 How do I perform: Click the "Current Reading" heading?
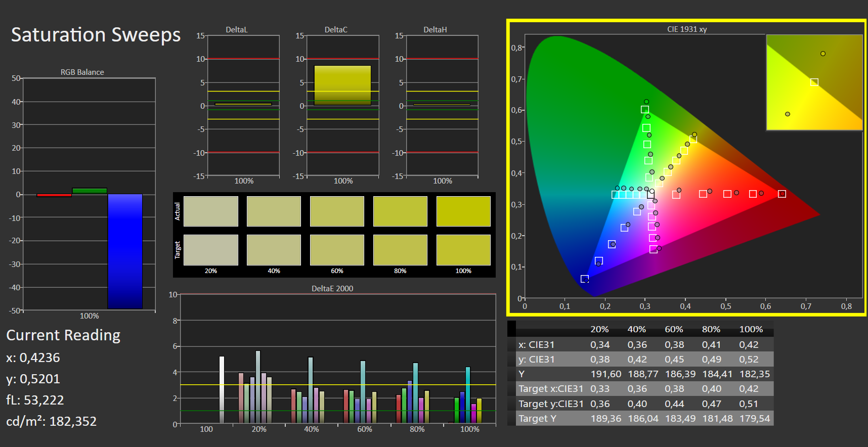pyautogui.click(x=63, y=335)
